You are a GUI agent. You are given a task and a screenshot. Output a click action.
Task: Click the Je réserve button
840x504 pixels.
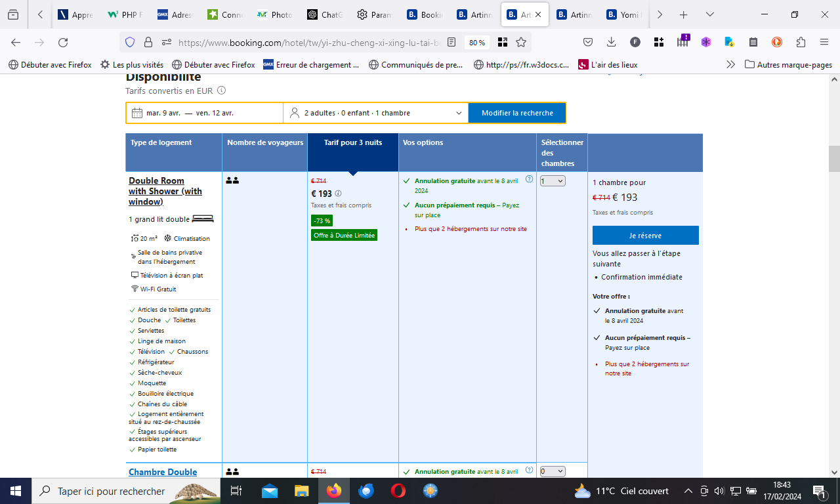coord(645,236)
